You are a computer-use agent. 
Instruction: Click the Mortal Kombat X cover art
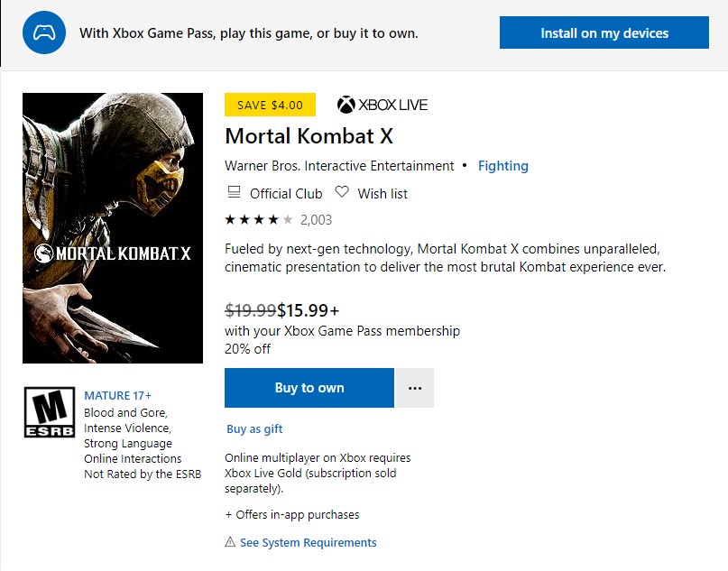[x=113, y=227]
